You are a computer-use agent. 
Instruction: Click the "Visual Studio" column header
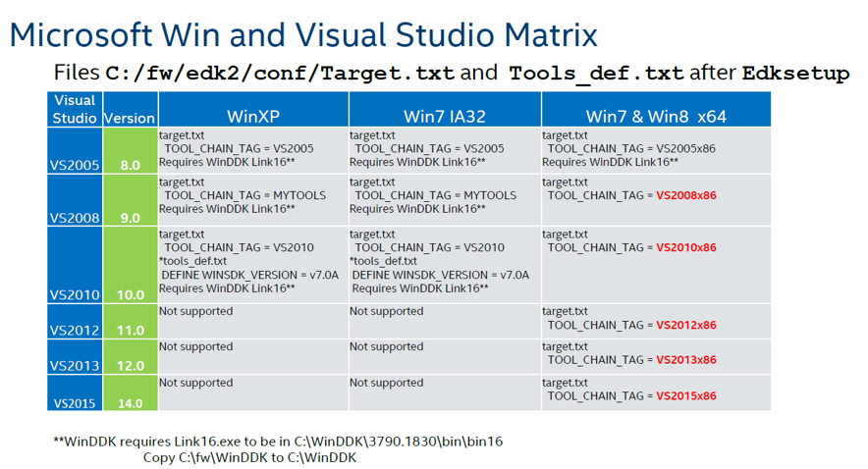click(x=75, y=109)
